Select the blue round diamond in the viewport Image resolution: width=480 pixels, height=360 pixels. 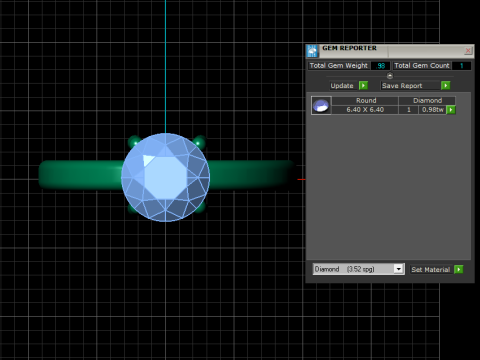tap(165, 177)
